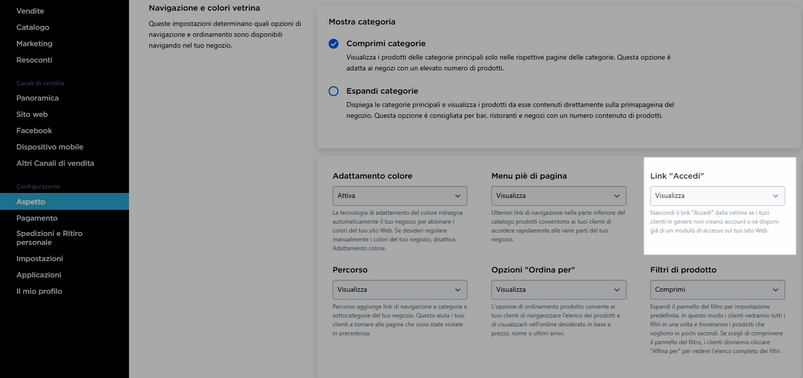
Task: Click the Canali di vendita header
Action: pos(40,83)
